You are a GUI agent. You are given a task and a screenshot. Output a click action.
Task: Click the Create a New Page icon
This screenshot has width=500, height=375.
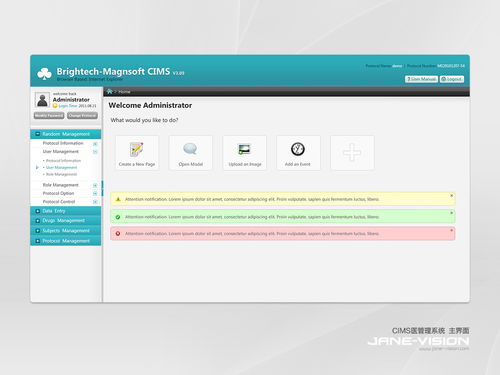pyautogui.click(x=137, y=149)
